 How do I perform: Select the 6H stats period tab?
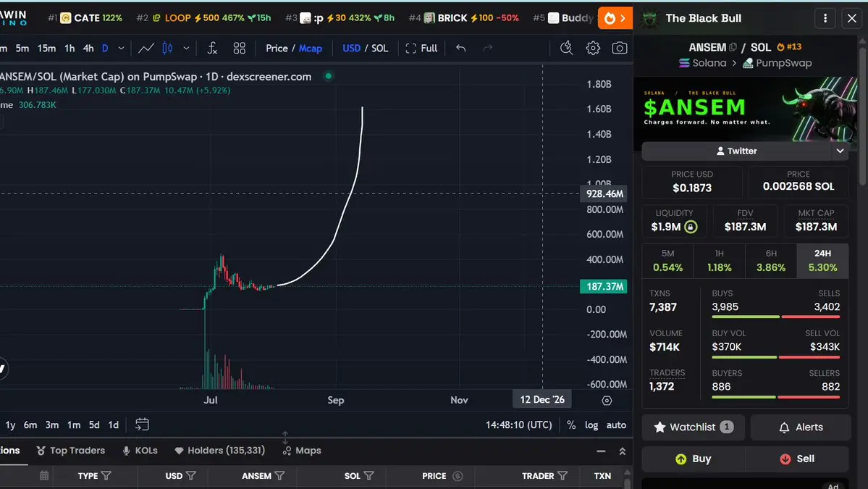pos(771,260)
